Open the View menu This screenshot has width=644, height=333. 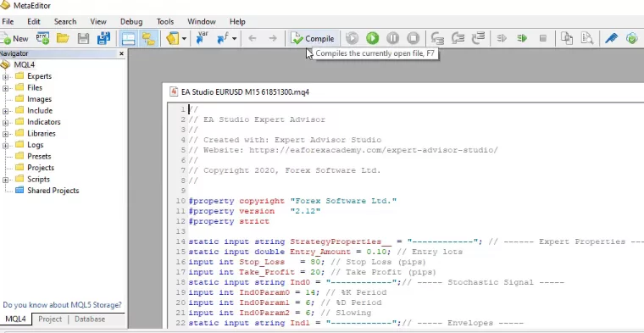coord(98,22)
